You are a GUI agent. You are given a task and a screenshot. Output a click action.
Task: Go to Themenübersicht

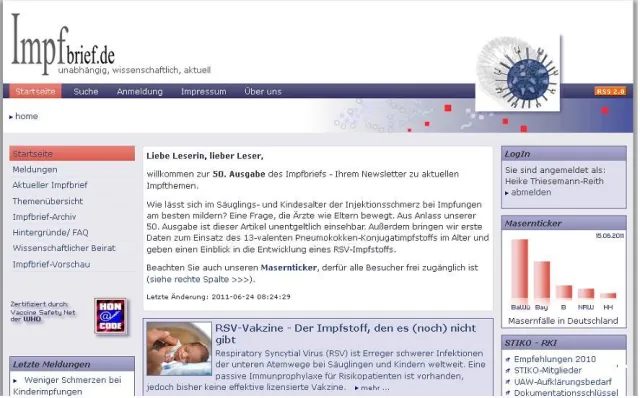(x=47, y=201)
